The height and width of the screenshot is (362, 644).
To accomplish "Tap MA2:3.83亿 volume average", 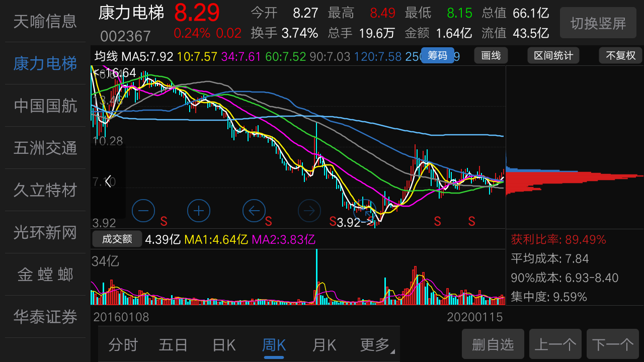I will pyautogui.click(x=283, y=239).
